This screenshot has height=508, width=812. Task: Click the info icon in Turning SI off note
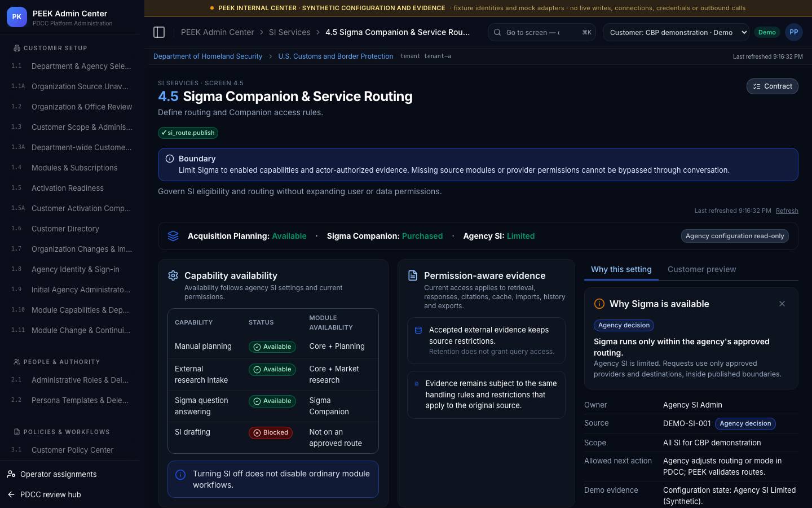(180, 475)
